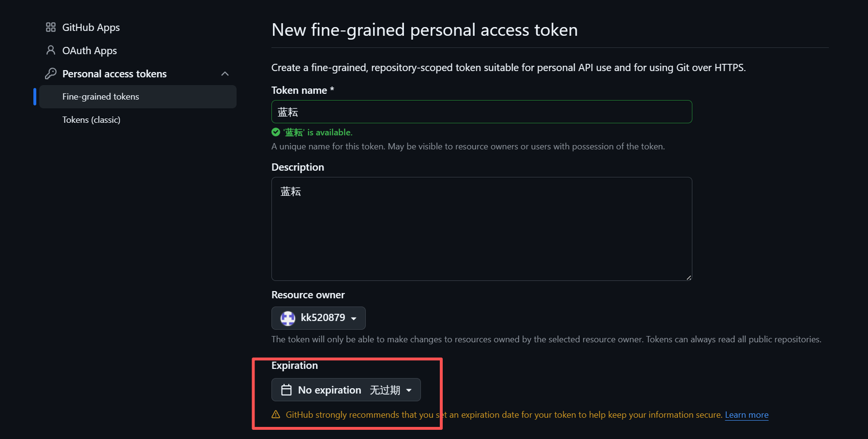This screenshot has width=868, height=439.
Task: Open the No expiration dropdown arrow
Action: [409, 390]
